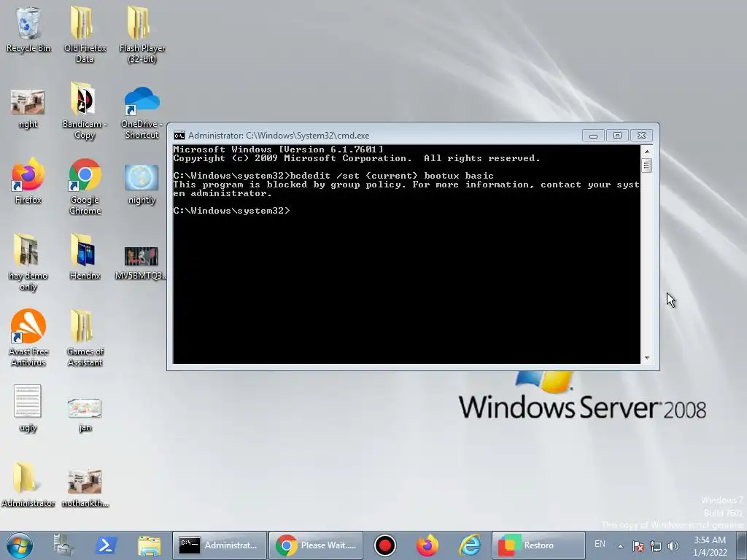Screen dimensions: 747x560
Task: Click the cmd scrollbar down arrow
Action: [x=647, y=357]
